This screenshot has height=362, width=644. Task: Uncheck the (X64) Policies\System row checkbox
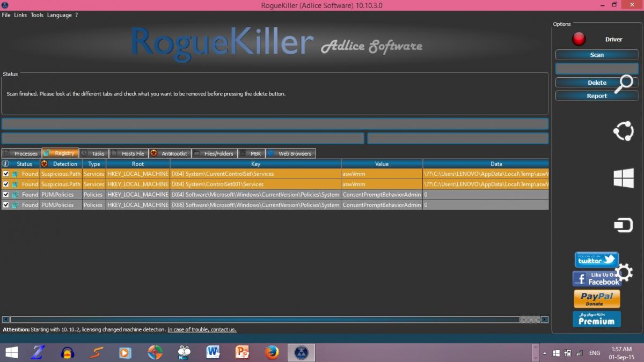click(6, 194)
